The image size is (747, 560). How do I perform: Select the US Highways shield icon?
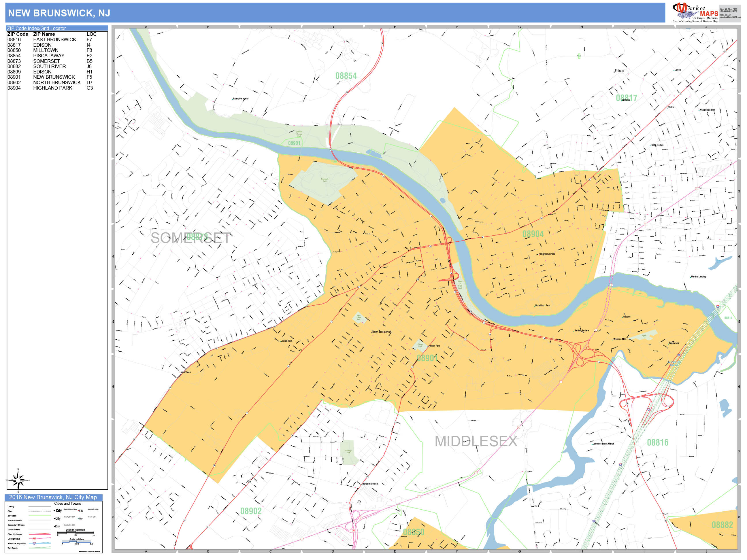tap(35, 539)
